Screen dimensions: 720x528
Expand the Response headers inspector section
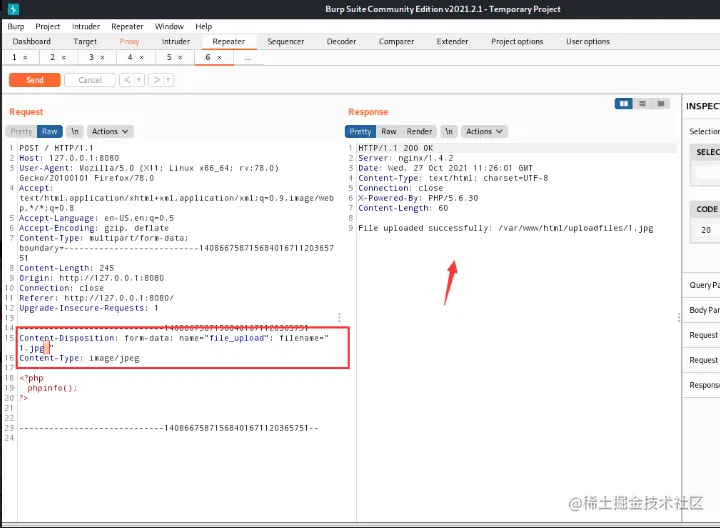point(703,385)
